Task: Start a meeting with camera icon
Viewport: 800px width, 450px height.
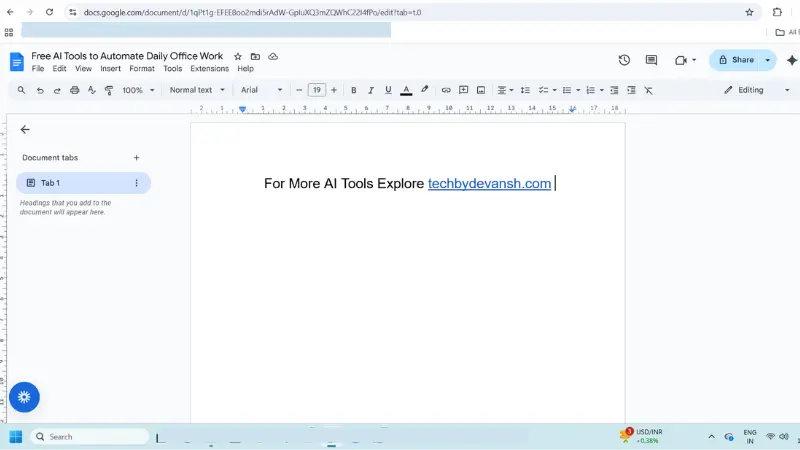Action: pos(681,60)
